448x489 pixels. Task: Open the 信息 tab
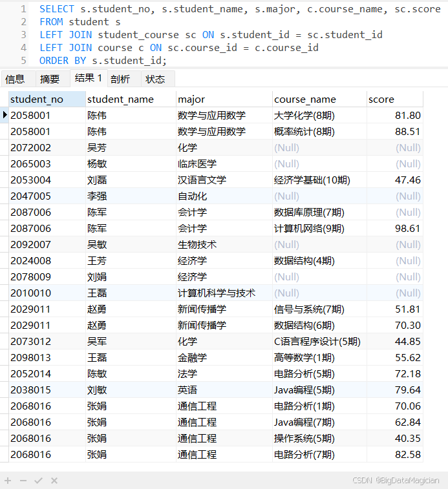click(x=15, y=79)
